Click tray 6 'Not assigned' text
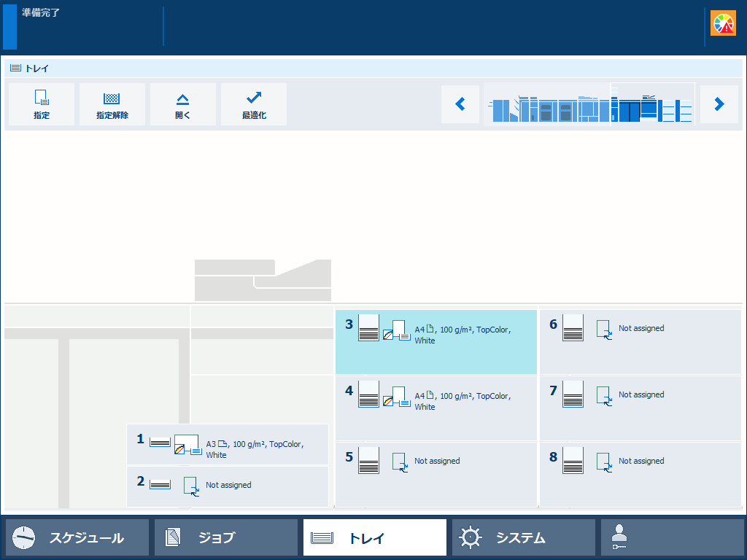This screenshot has height=560, width=747. [641, 328]
